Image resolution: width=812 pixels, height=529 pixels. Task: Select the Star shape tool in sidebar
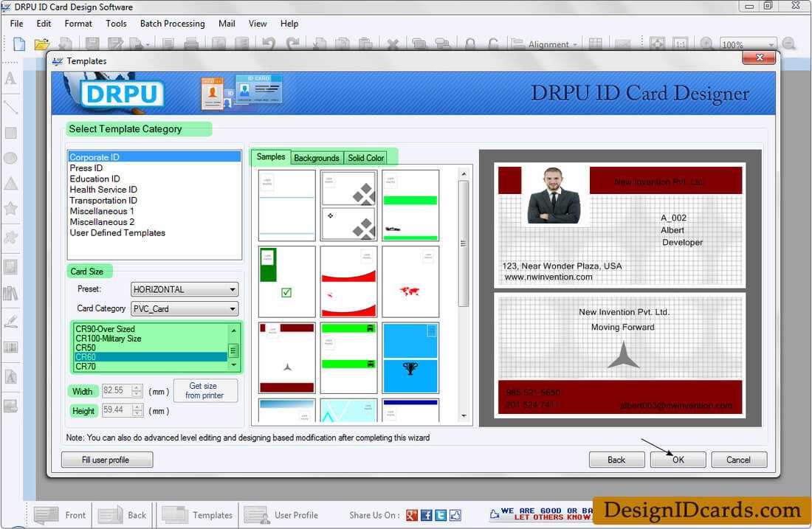click(10, 209)
